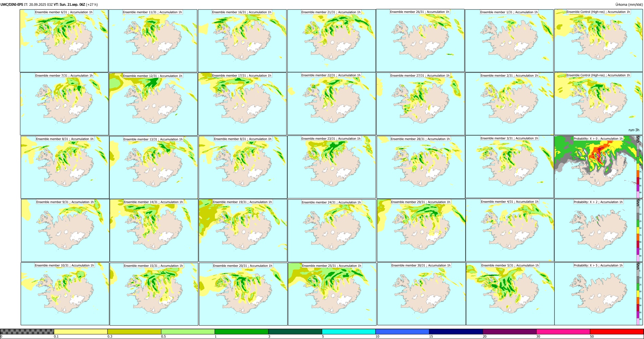The image size is (644, 339).
Task: Open the Ensemble member 27/31 map
Action: point(421,104)
